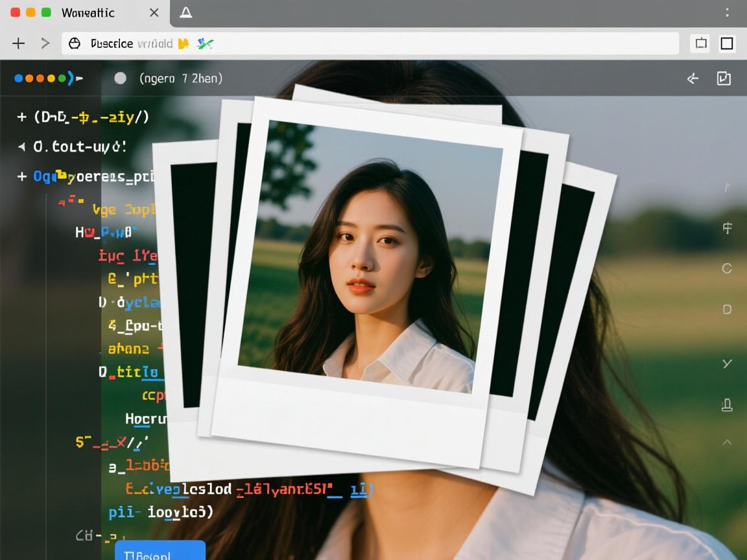This screenshot has height=560, width=747.
Task: Open the three-dot menu in the top right
Action: click(727, 13)
